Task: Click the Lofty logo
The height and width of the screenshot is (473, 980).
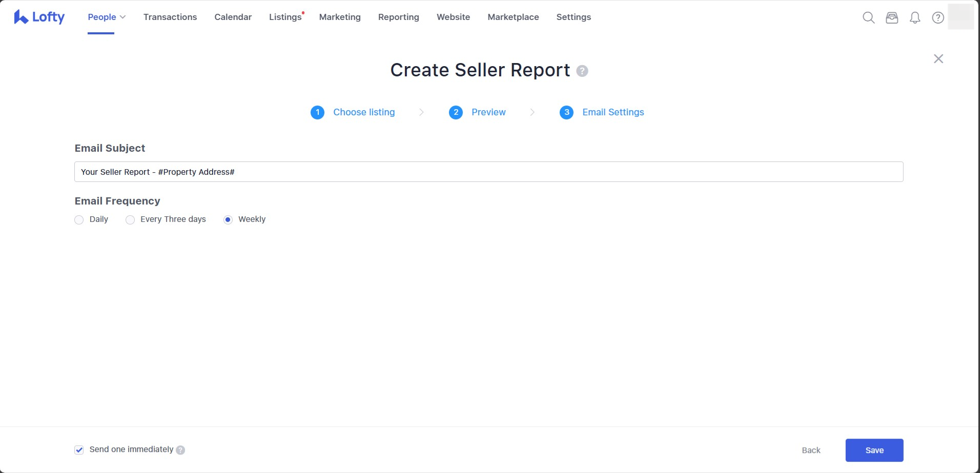Action: tap(39, 17)
